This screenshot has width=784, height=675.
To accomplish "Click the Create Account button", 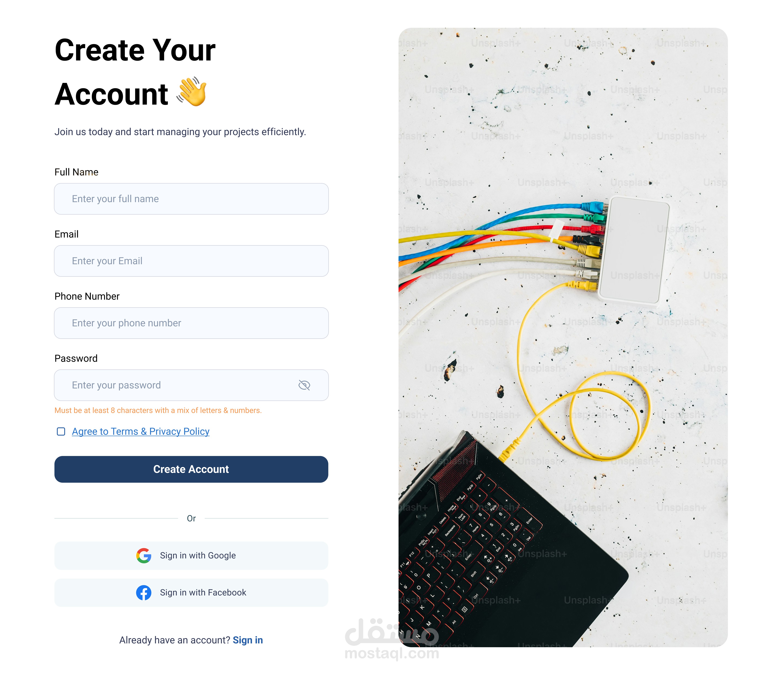I will 191,469.
